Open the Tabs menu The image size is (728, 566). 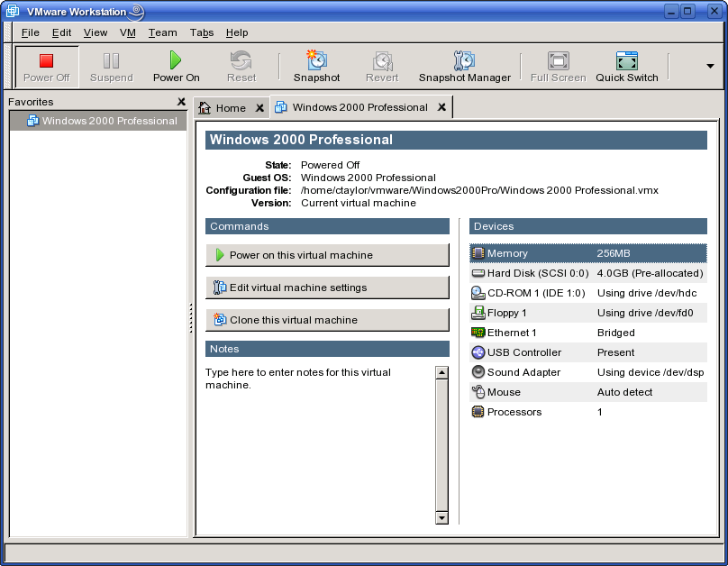202,32
